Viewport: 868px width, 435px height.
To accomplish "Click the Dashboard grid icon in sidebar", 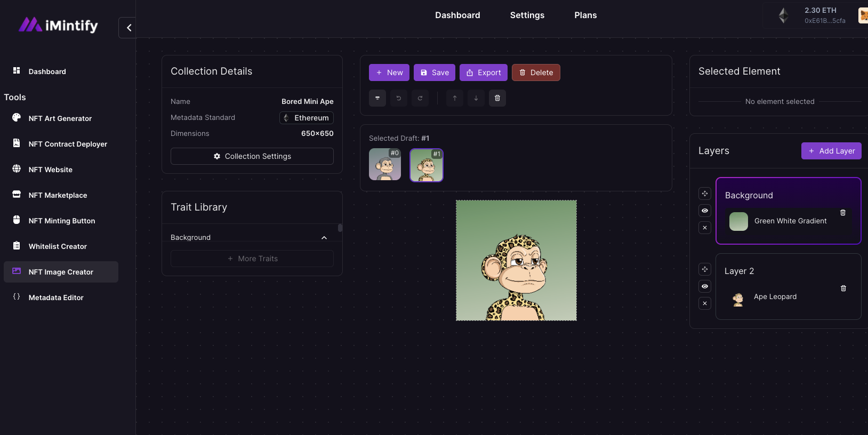I will (x=17, y=70).
